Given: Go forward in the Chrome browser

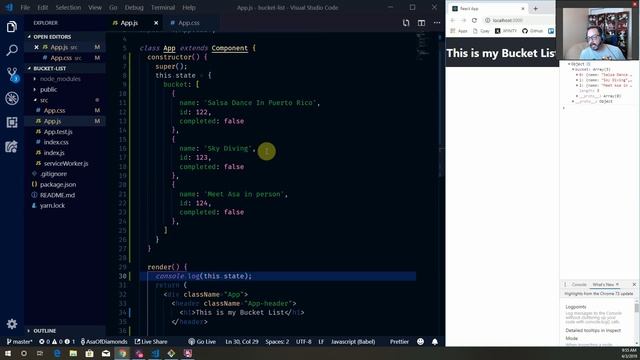Looking at the screenshot, I should point(463,20).
